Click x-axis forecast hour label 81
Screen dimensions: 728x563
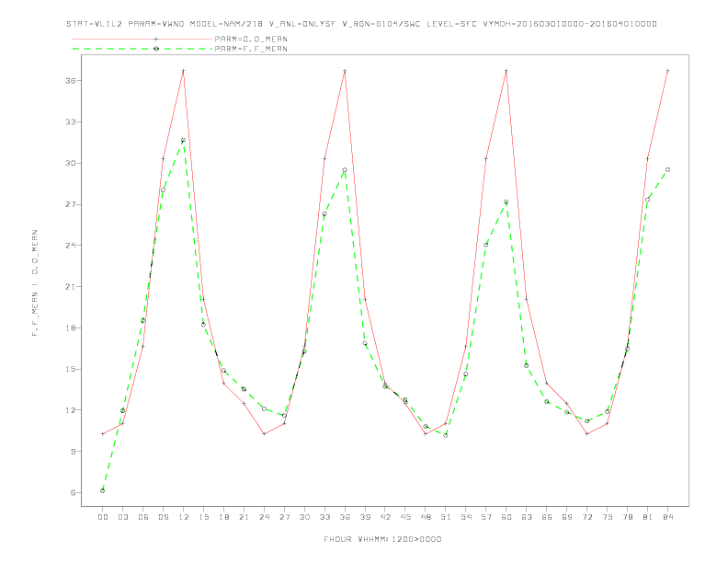coord(648,517)
